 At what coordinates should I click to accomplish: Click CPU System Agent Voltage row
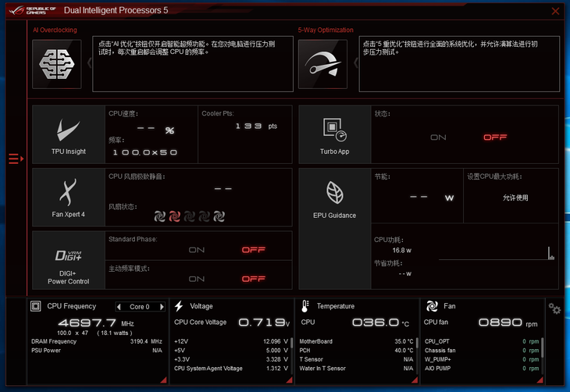[x=231, y=369]
